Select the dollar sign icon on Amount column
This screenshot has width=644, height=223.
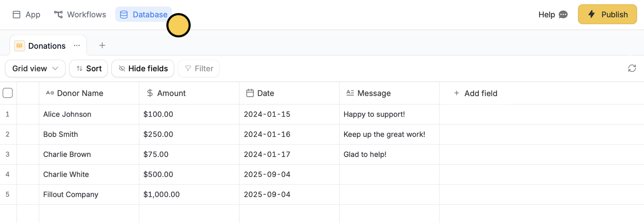150,93
